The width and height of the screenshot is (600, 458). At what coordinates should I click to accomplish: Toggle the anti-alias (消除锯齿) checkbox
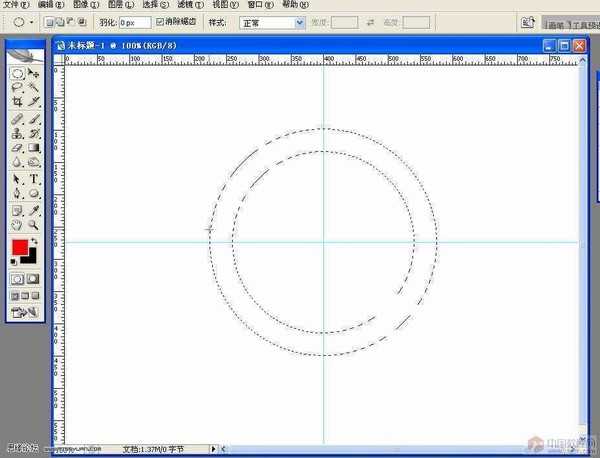[161, 21]
